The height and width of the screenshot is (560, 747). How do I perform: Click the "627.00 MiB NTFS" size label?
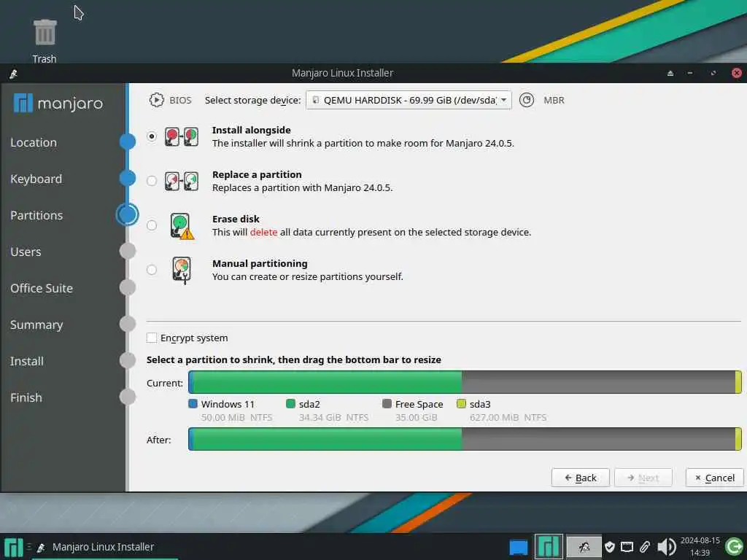tap(508, 418)
